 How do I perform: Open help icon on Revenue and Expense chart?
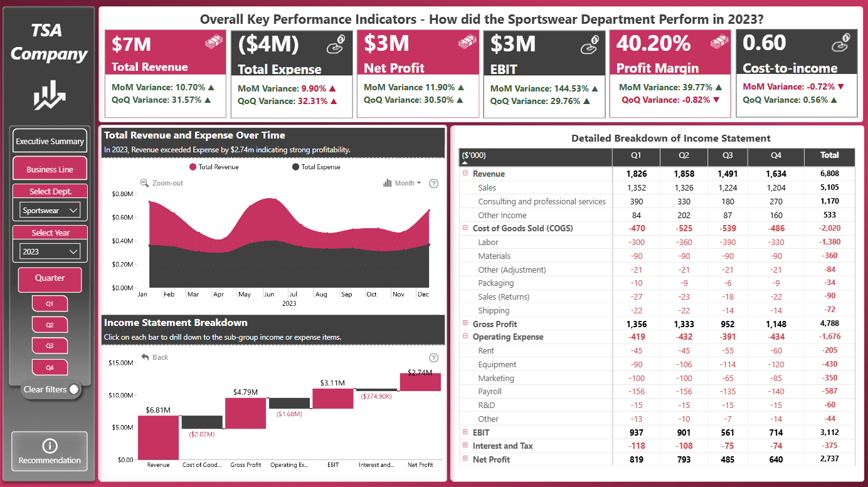click(x=433, y=184)
